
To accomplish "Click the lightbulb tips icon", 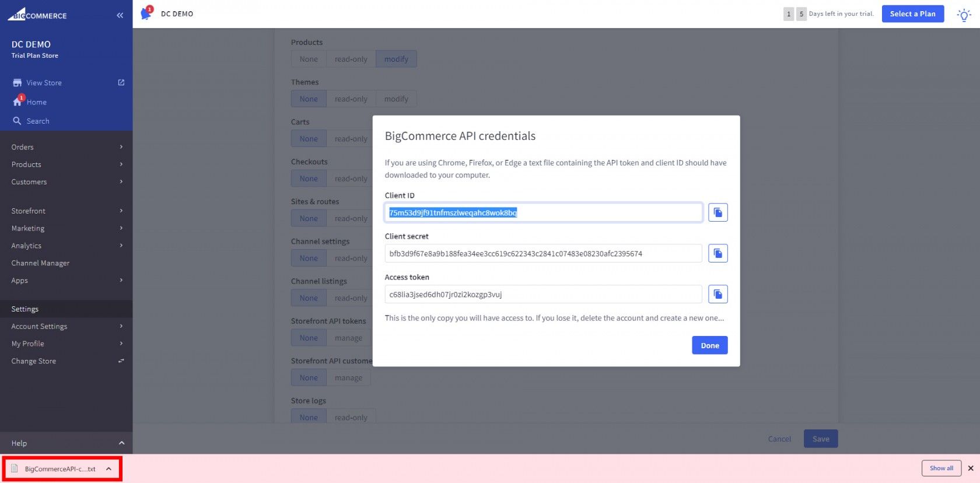I will pos(964,15).
